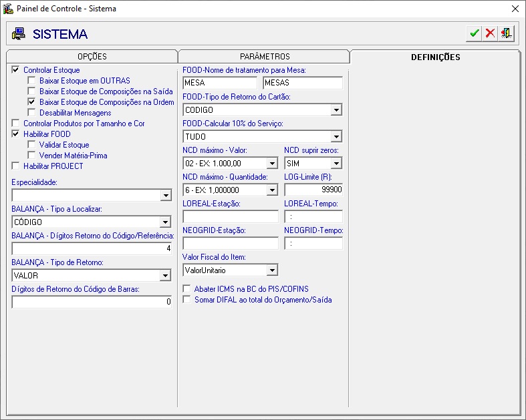Switch to the OPÇÕES tab
Image resolution: width=526 pixels, height=420 pixels.
[x=92, y=57]
